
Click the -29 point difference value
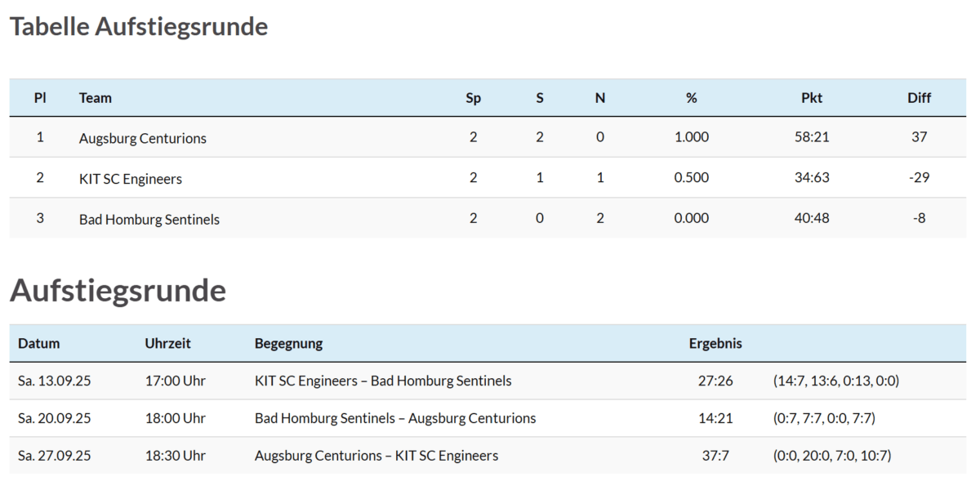[x=919, y=178]
